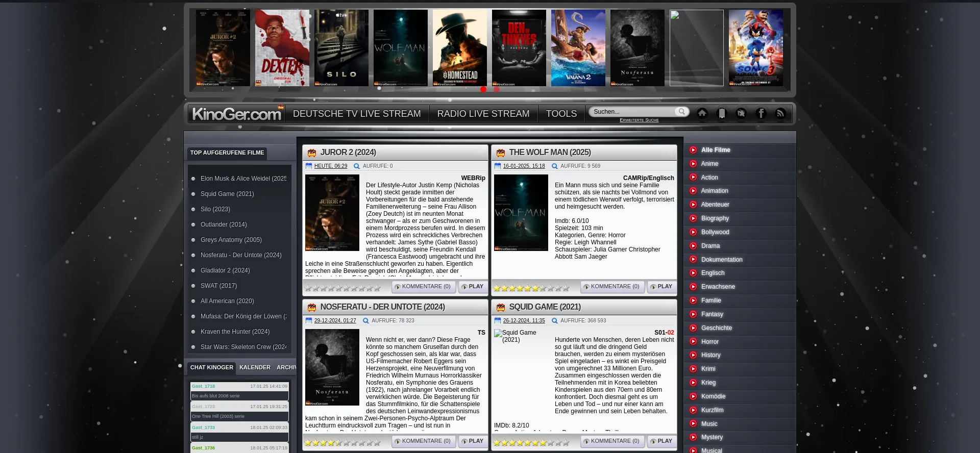Open KOMMENTARE (0) on Squid Game card

tap(612, 441)
